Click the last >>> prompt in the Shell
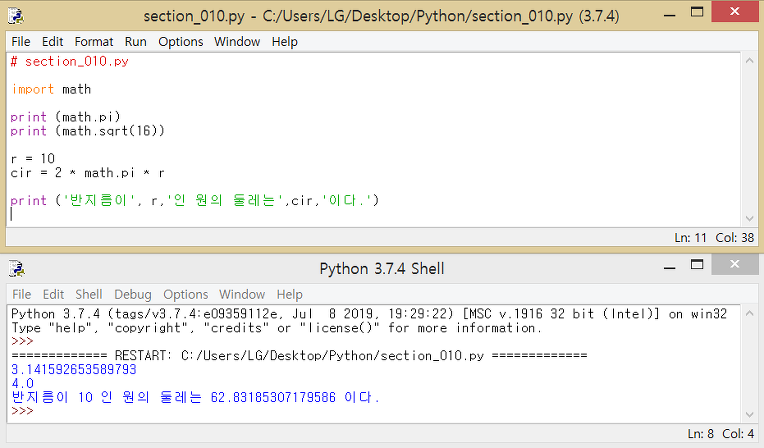This screenshot has height=448, width=764. pyautogui.click(x=22, y=411)
